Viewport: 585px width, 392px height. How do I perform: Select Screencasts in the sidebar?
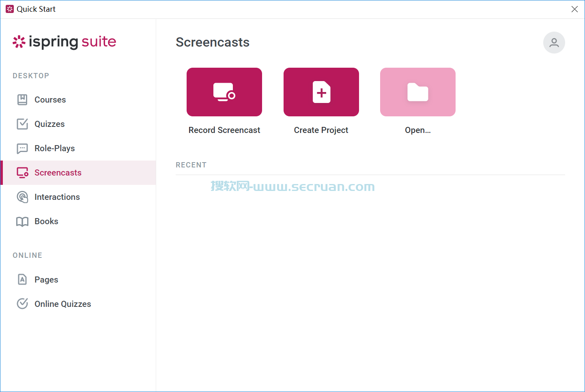(x=78, y=173)
